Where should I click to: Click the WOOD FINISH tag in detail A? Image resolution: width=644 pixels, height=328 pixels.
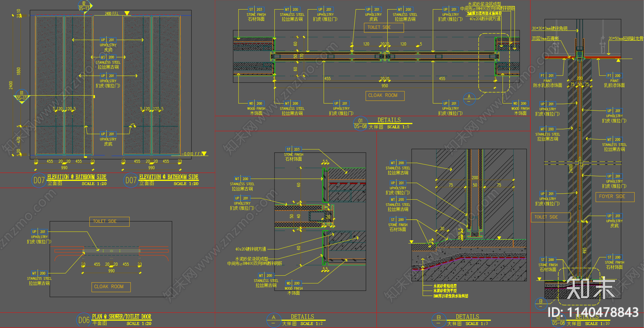294,288
